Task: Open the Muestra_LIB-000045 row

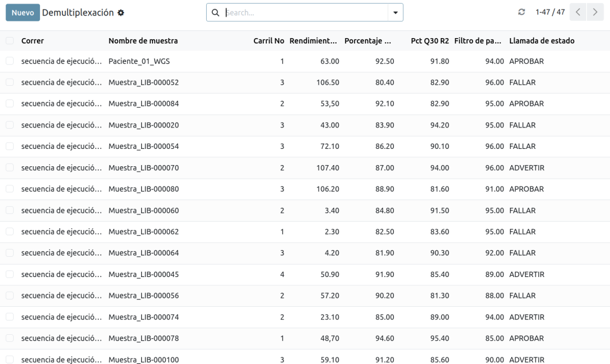Action: click(x=144, y=275)
